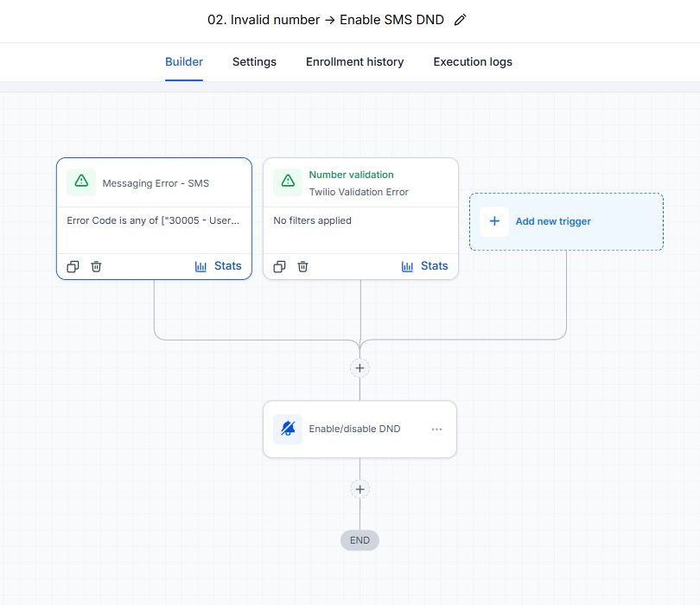Duplicate the Number validation trigger
The height and width of the screenshot is (605, 700).
pos(279,266)
